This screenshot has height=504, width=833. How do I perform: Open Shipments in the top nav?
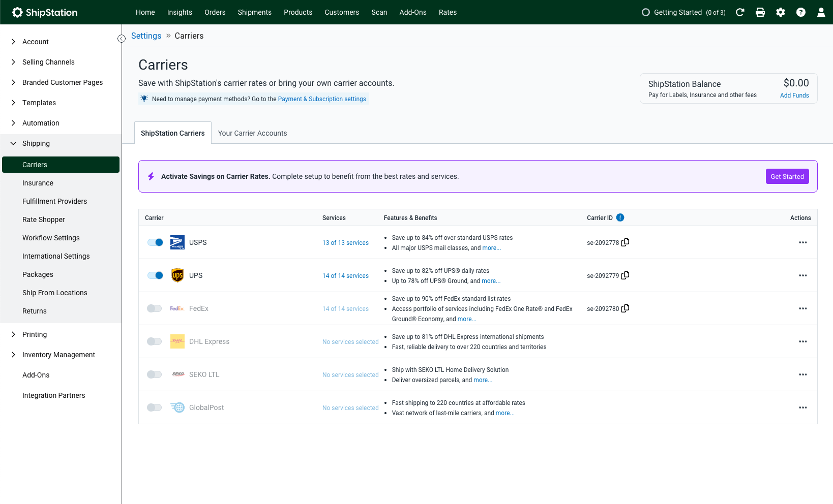(254, 12)
